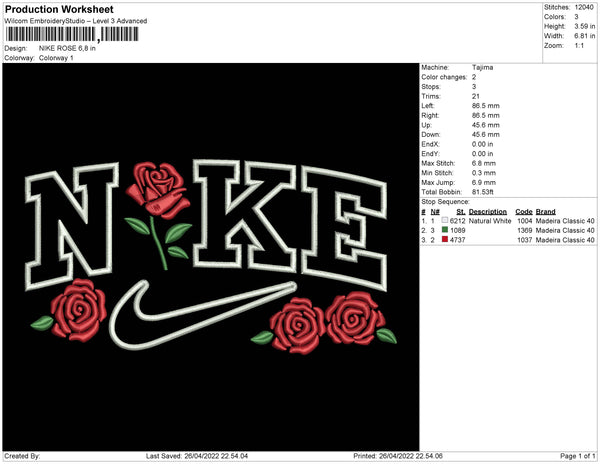Image resolution: width=600 pixels, height=464 pixels.
Task: Click Up value '45.6 mm'
Action: coord(486,125)
